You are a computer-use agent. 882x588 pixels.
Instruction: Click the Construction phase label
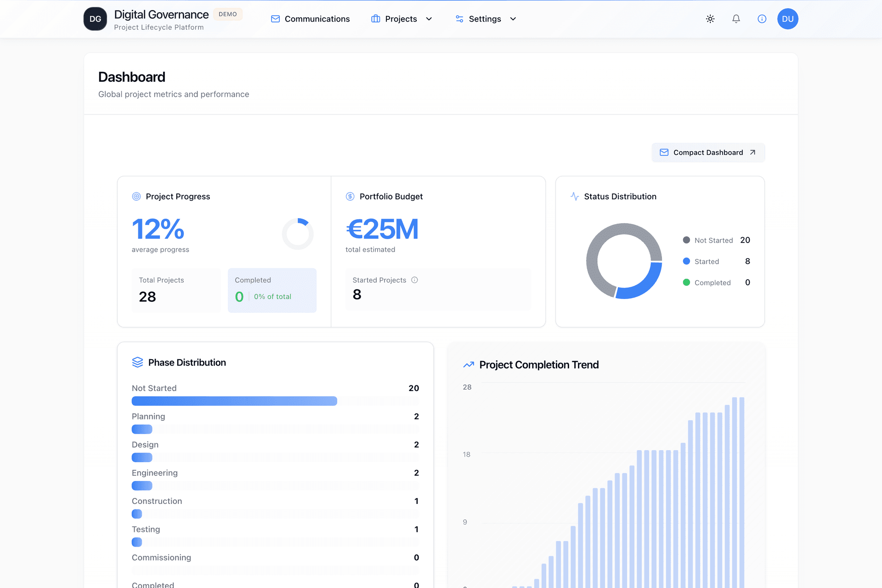pos(157,501)
